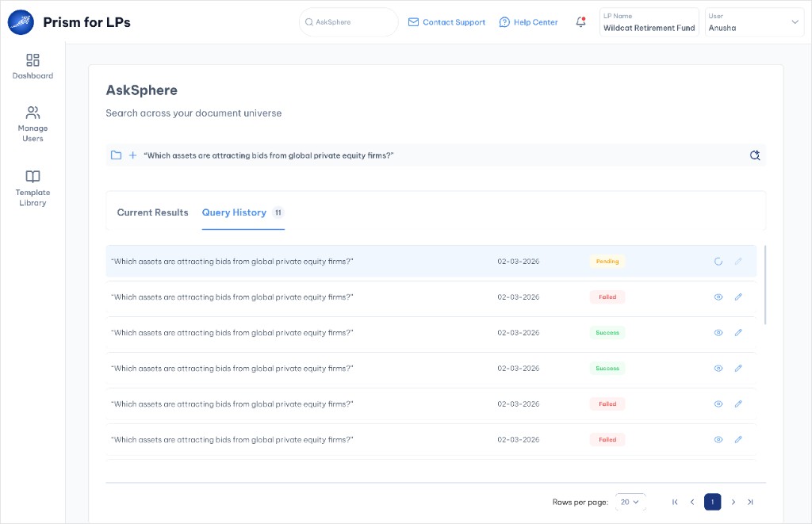Click the plus icon in query bar
Viewport: 812px width, 524px height.
coord(132,155)
